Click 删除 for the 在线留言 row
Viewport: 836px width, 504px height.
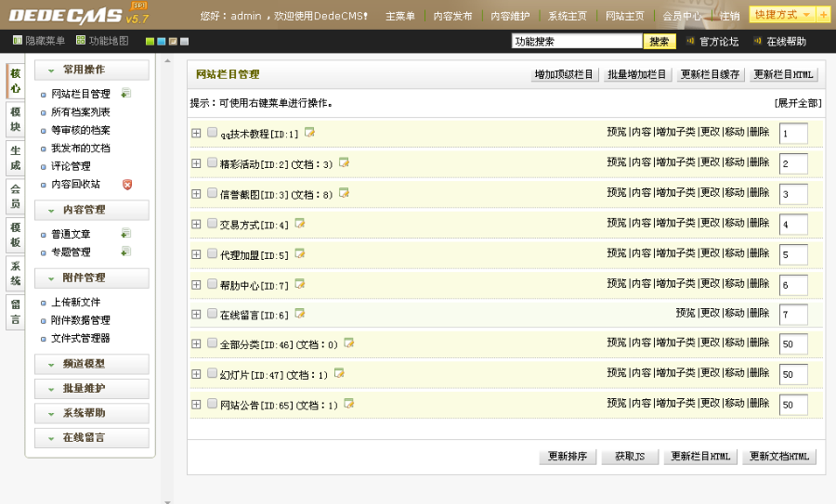[x=759, y=313]
